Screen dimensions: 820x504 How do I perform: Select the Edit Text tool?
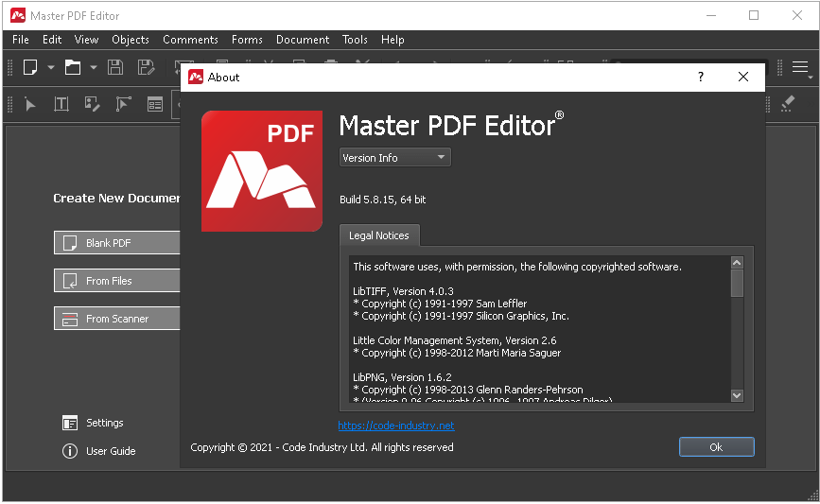click(61, 104)
